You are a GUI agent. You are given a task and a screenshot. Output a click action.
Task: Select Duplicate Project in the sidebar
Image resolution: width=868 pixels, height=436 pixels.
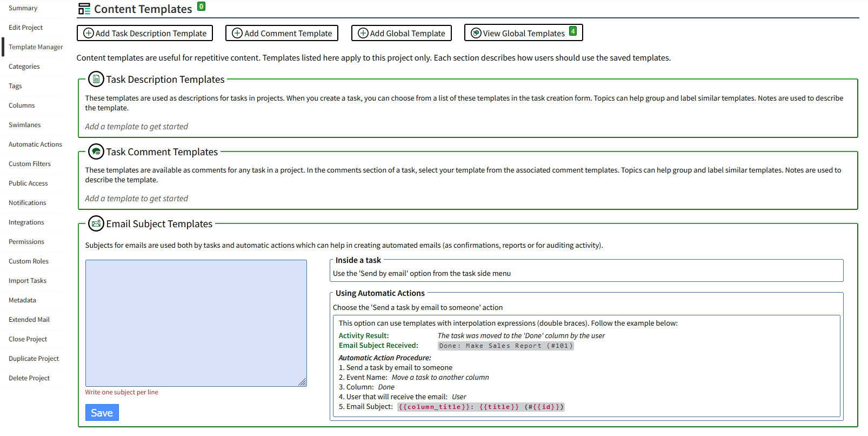pos(34,359)
